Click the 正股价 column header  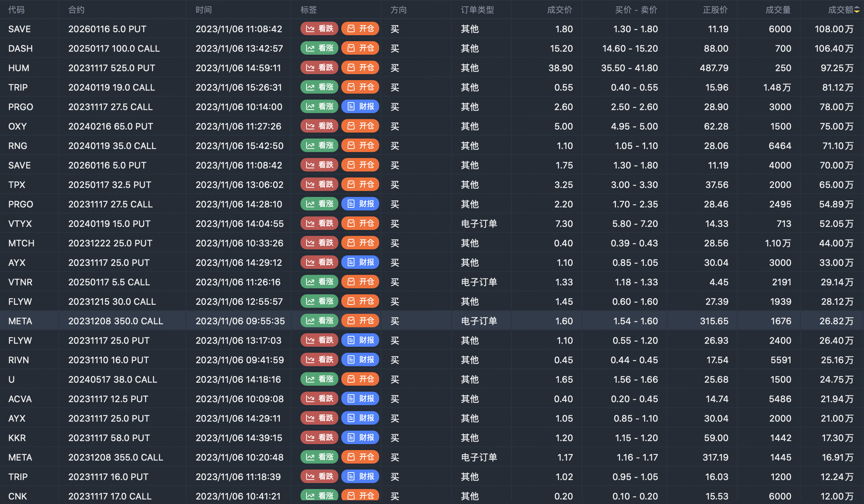[x=716, y=10]
